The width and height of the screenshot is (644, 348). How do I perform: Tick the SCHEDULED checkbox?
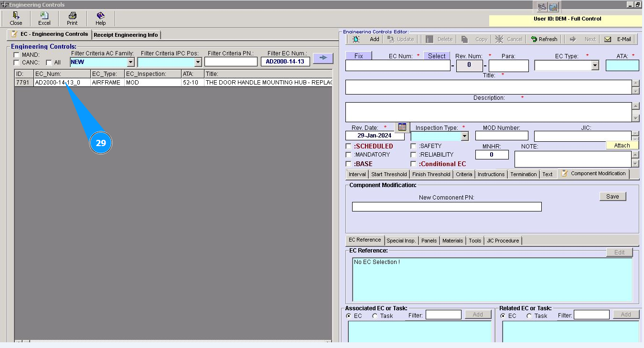tap(349, 146)
